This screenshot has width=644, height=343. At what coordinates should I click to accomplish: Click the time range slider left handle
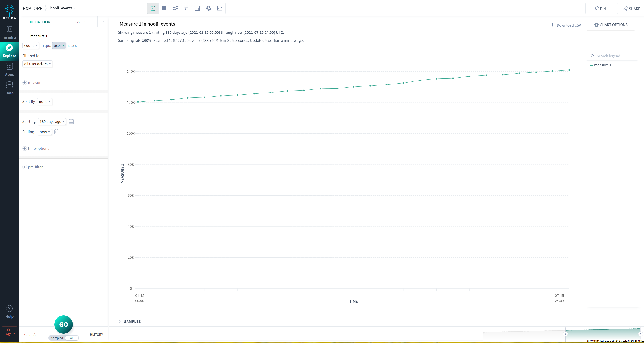pos(565,334)
